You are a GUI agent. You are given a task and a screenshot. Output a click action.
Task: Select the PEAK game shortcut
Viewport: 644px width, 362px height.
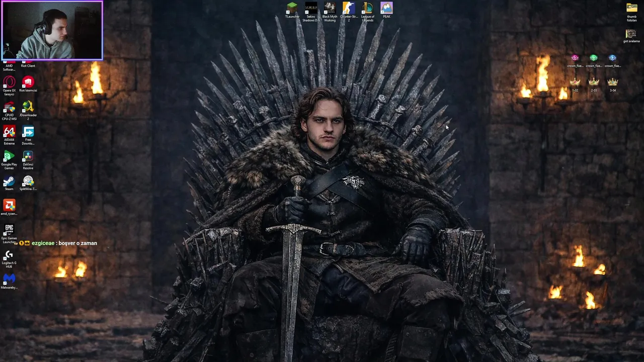pyautogui.click(x=386, y=10)
